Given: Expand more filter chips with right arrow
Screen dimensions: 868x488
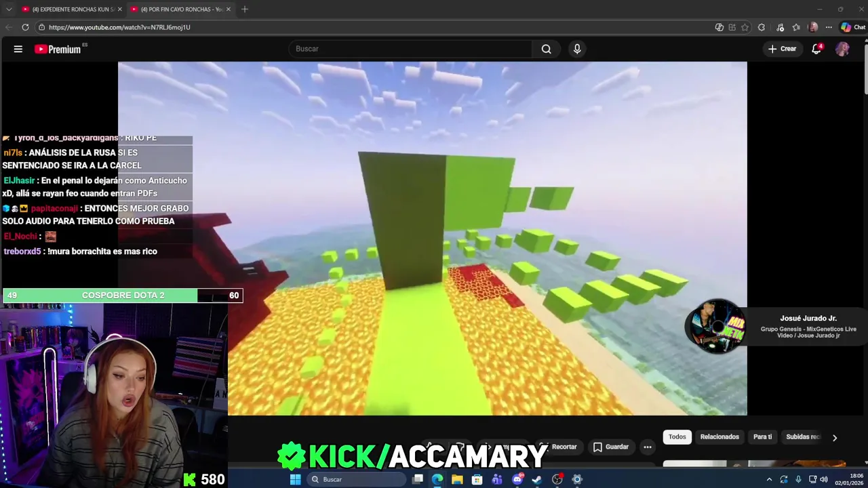Looking at the screenshot, I should coord(835,438).
